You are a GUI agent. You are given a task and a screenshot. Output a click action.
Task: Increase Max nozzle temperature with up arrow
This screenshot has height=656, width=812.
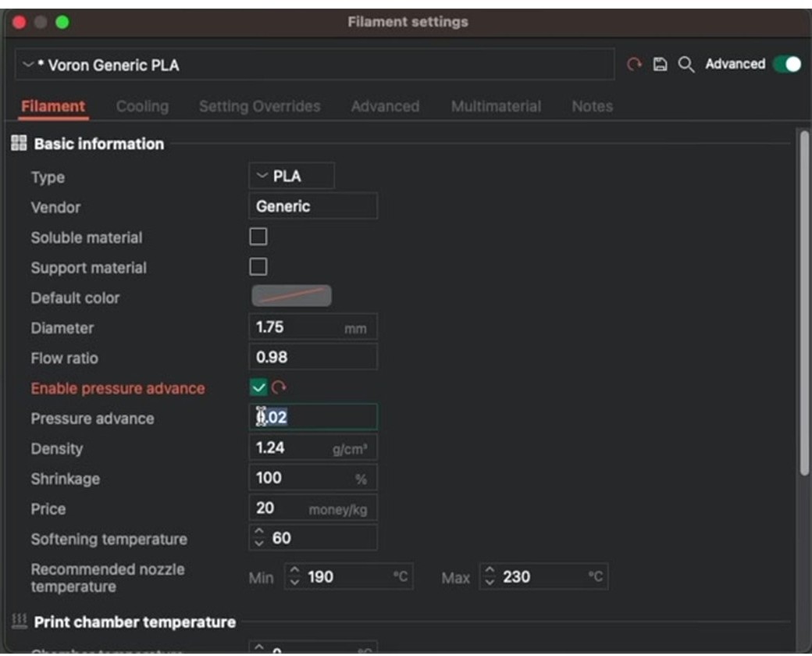(x=490, y=571)
